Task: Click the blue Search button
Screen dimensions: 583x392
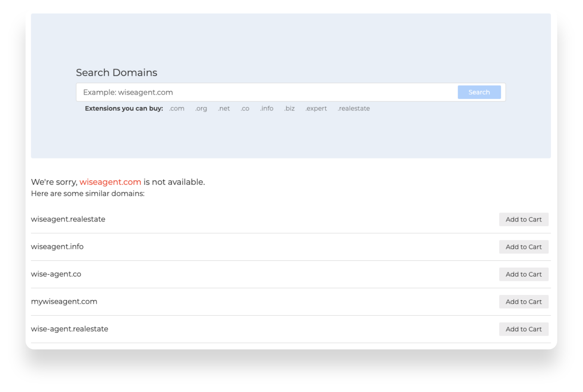Action: [x=479, y=92]
